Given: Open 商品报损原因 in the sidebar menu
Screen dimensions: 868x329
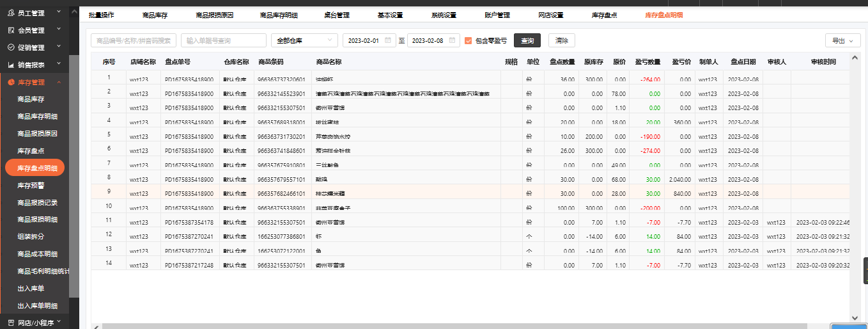Looking at the screenshot, I should (x=37, y=134).
